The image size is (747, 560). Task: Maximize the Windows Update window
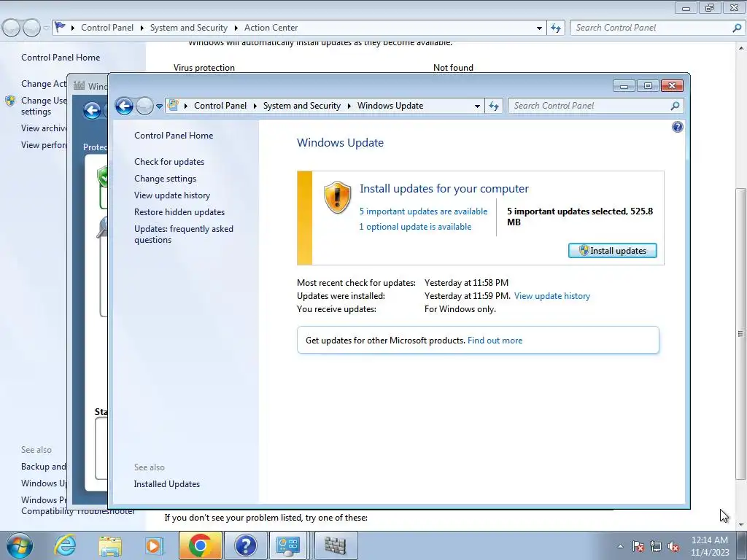coord(648,86)
